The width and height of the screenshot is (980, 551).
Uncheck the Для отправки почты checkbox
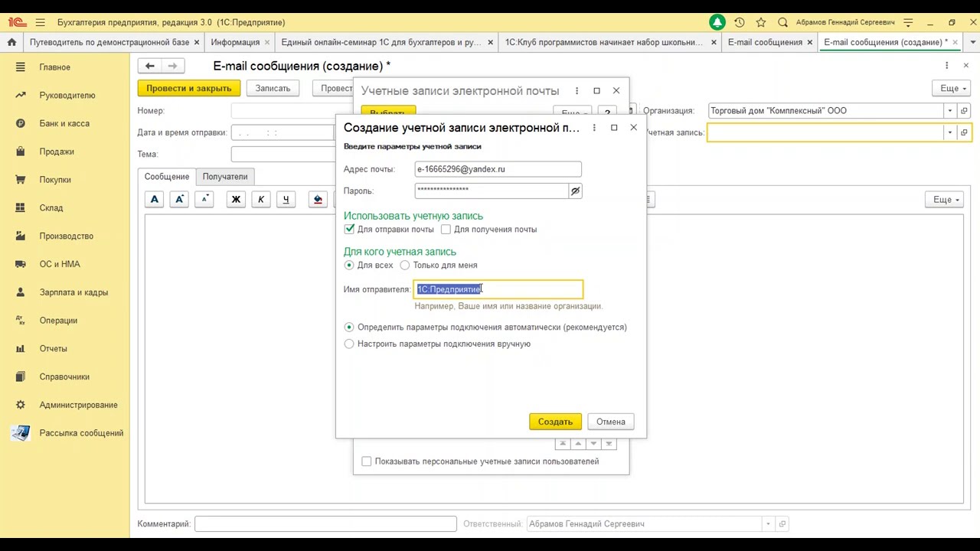click(349, 230)
